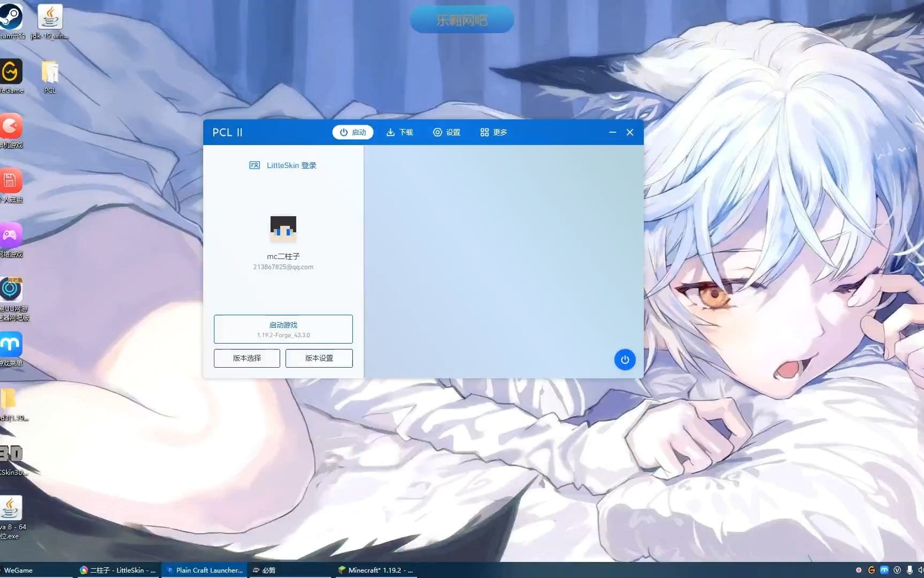The image size is (924, 578).
Task: Open the Steam desktop icon
Action: click(x=11, y=21)
